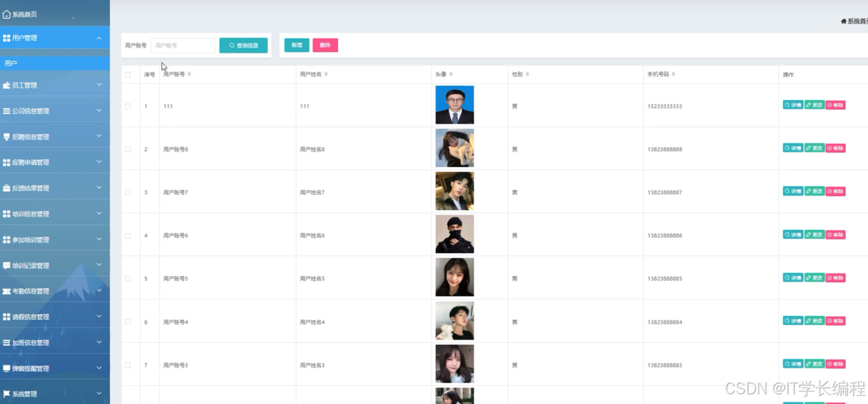
Task: Click the home icon beside 系统首页 in sidebar
Action: click(7, 14)
